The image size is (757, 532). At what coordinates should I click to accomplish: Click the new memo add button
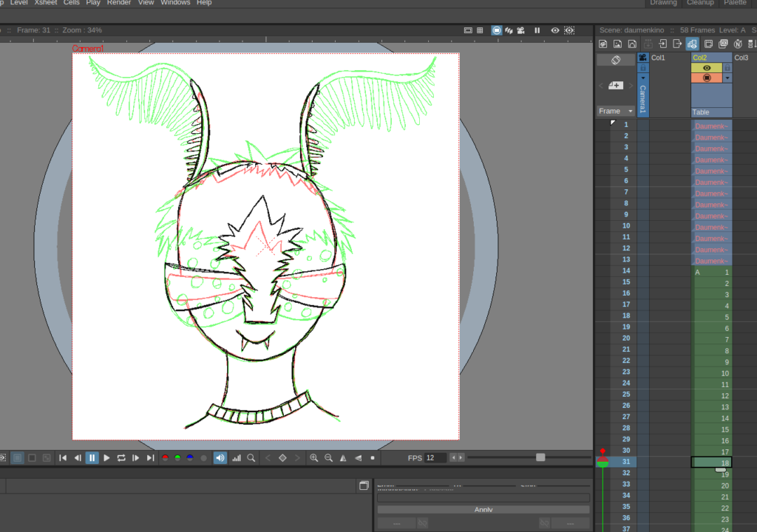pos(615,86)
